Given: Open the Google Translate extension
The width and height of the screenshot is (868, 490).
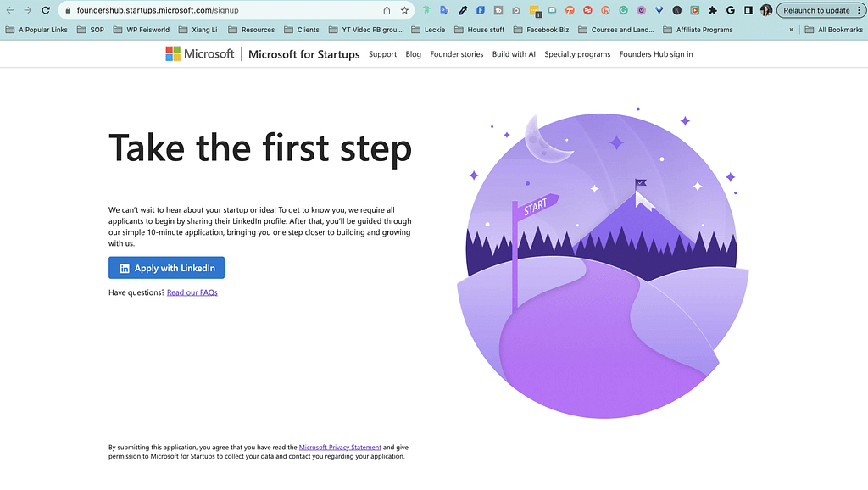Looking at the screenshot, I should tap(444, 10).
